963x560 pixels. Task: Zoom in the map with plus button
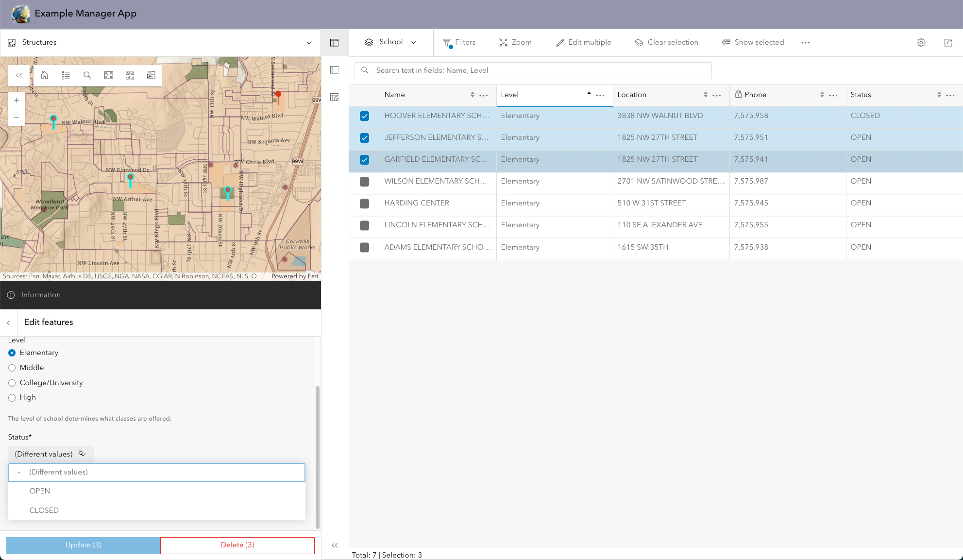[17, 100]
